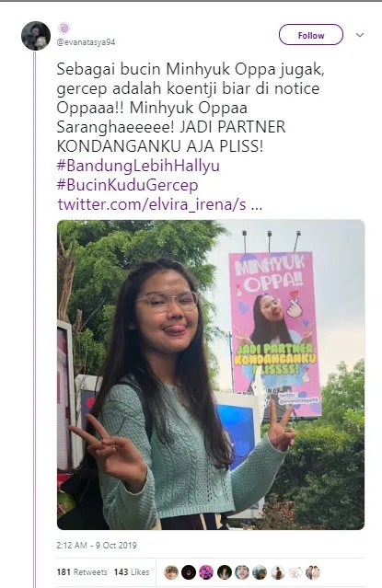View the tweet timestamp 2:12 AM - 9 Oct 2019

(x=97, y=546)
